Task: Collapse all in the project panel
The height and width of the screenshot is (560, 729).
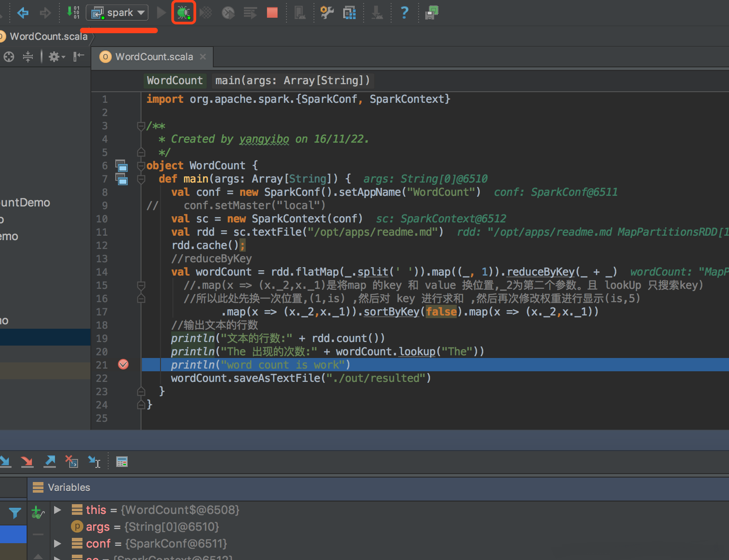Action: pos(28,56)
